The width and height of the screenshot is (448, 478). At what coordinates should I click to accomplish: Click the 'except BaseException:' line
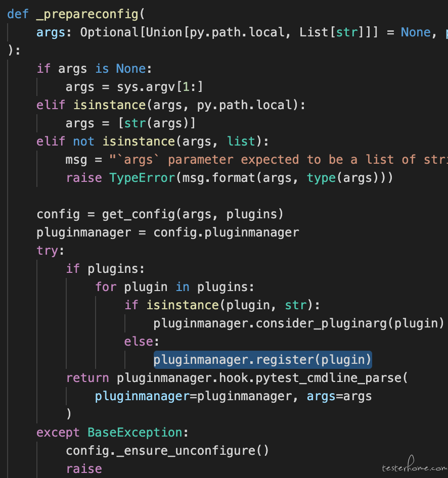(x=112, y=433)
